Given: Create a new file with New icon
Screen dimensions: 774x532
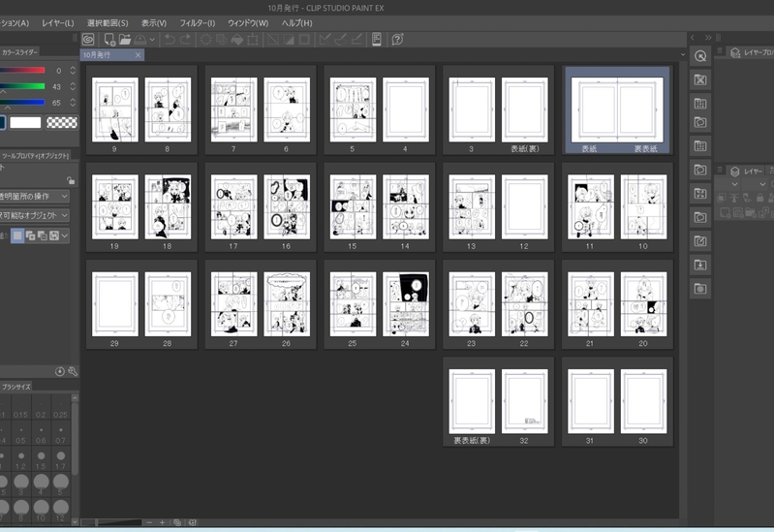Looking at the screenshot, I should [x=109, y=39].
